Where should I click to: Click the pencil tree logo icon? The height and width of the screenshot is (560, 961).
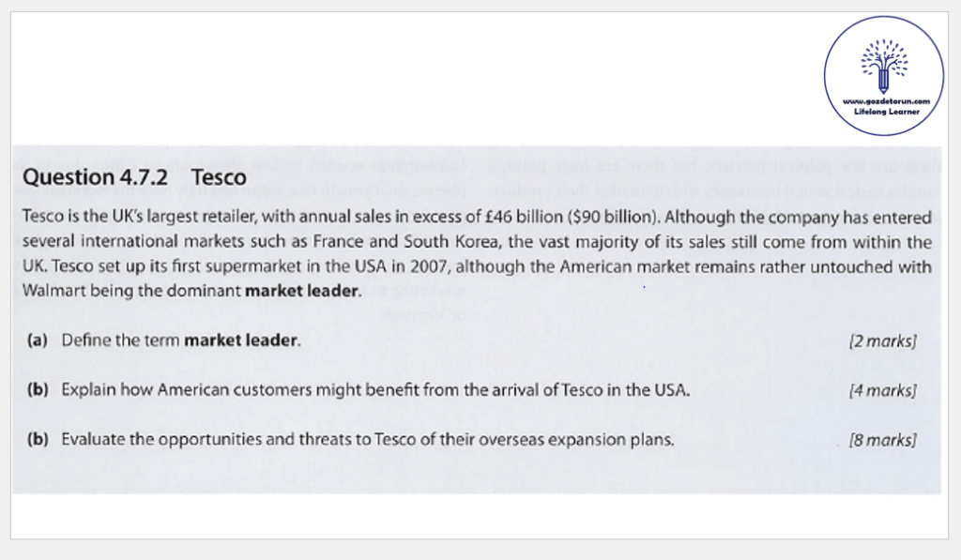pos(883,62)
